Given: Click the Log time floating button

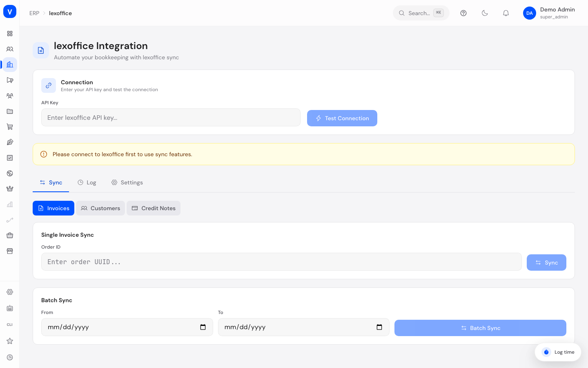Looking at the screenshot, I should [x=558, y=352].
